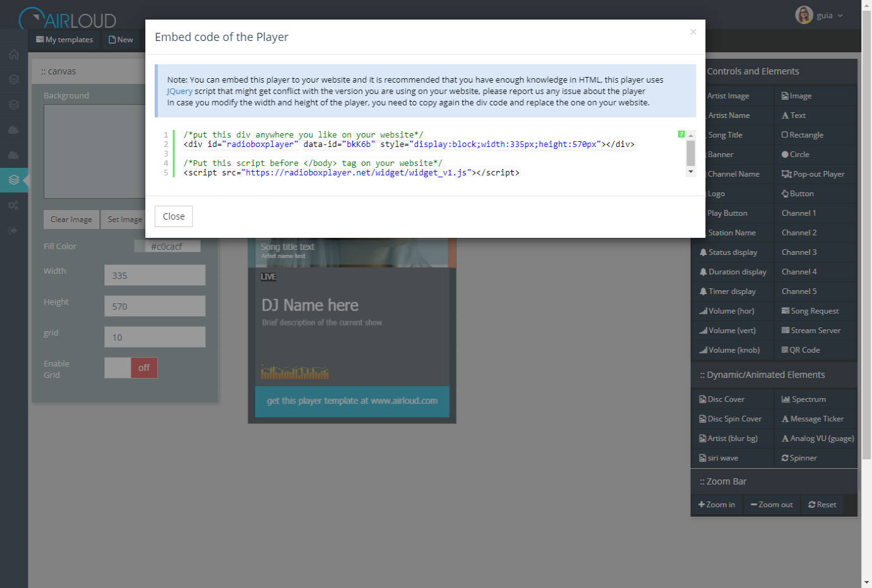Click Song title text on preview
This screenshot has width=872, height=588.
coord(287,247)
